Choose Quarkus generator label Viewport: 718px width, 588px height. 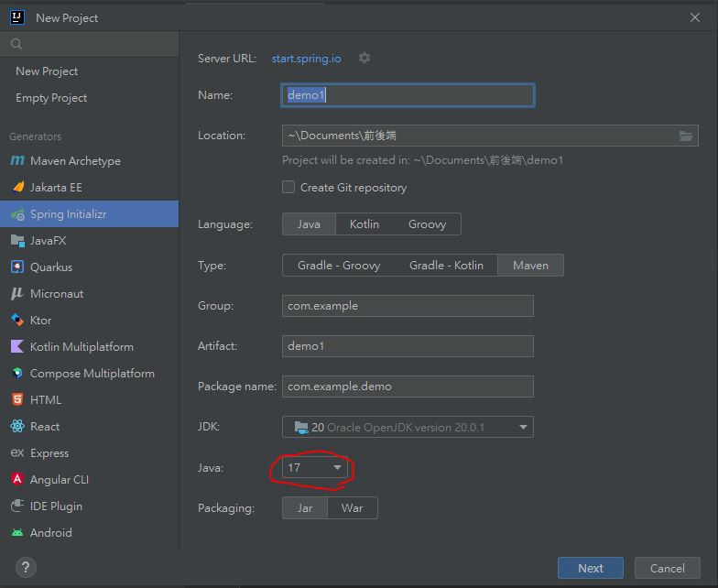point(51,267)
